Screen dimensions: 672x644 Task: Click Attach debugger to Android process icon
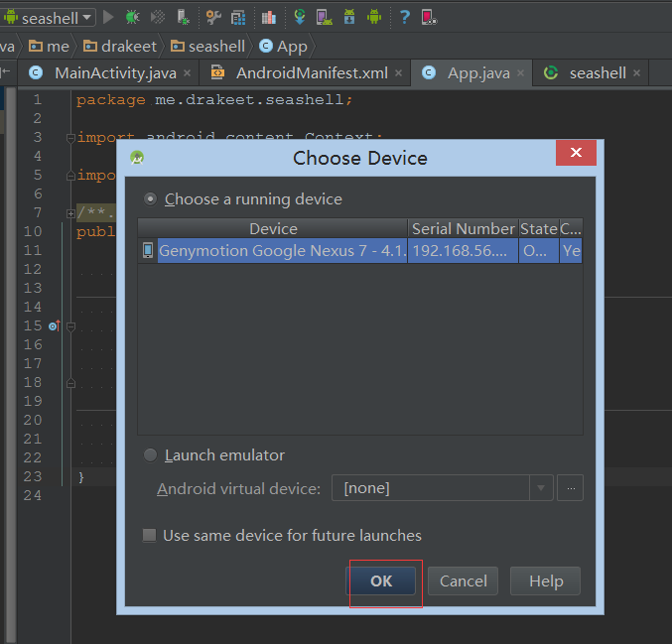click(183, 17)
